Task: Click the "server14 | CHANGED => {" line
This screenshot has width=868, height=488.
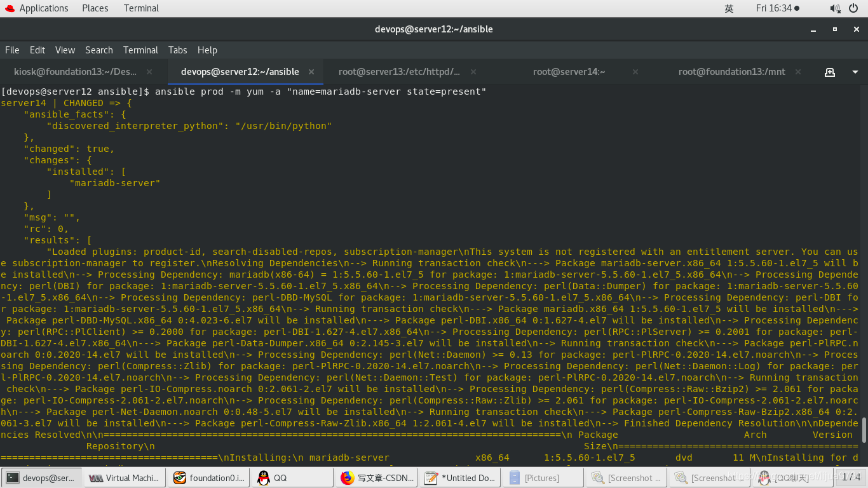Action: click(67, 103)
